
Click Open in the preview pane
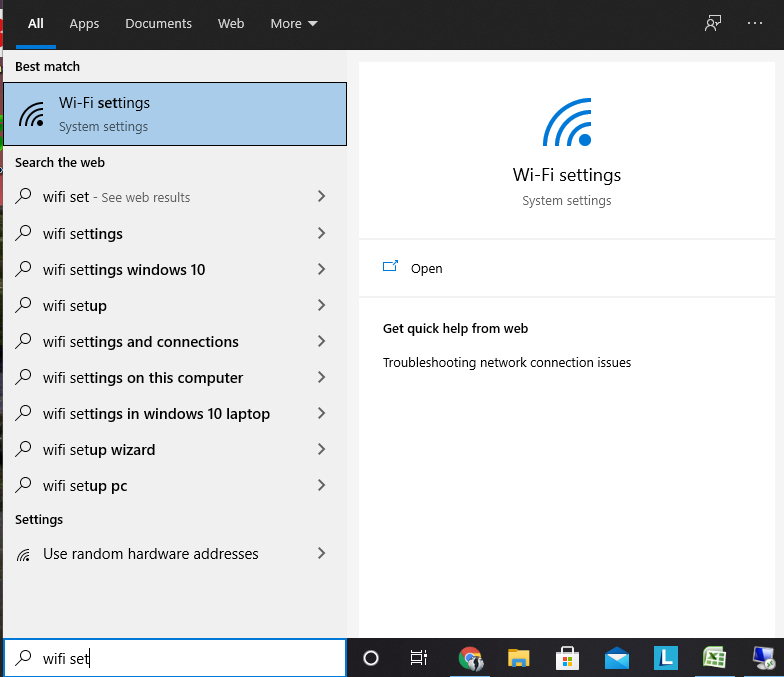coord(426,268)
